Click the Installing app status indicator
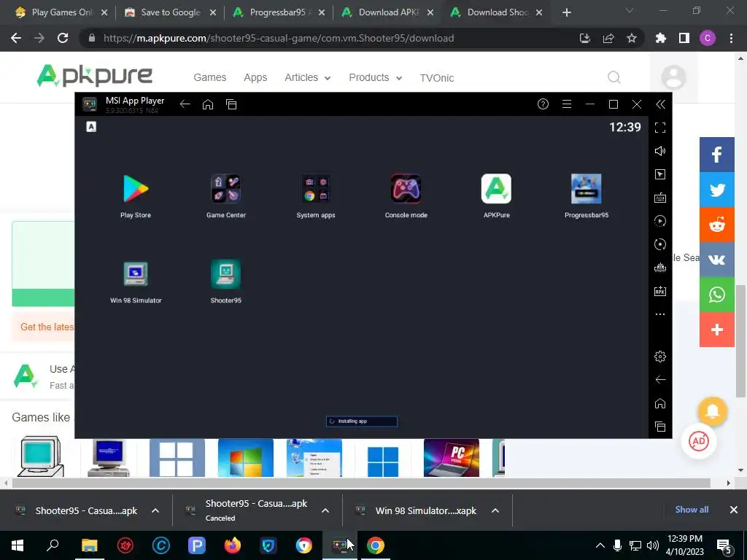747x560 pixels. [x=362, y=421]
